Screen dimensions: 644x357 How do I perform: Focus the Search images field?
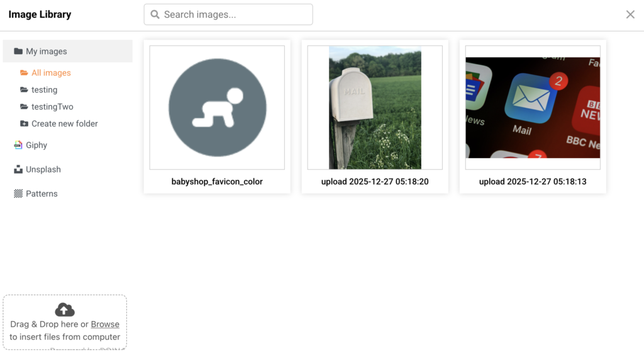pyautogui.click(x=228, y=14)
